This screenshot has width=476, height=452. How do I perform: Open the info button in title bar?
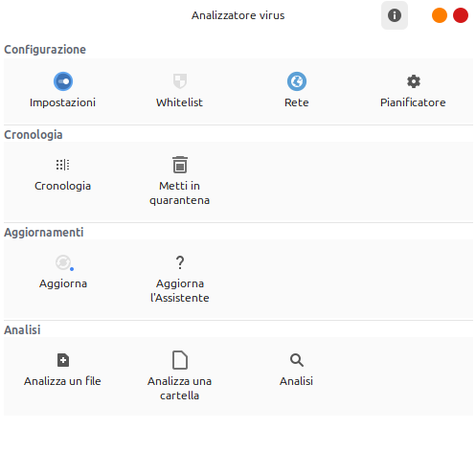click(395, 15)
